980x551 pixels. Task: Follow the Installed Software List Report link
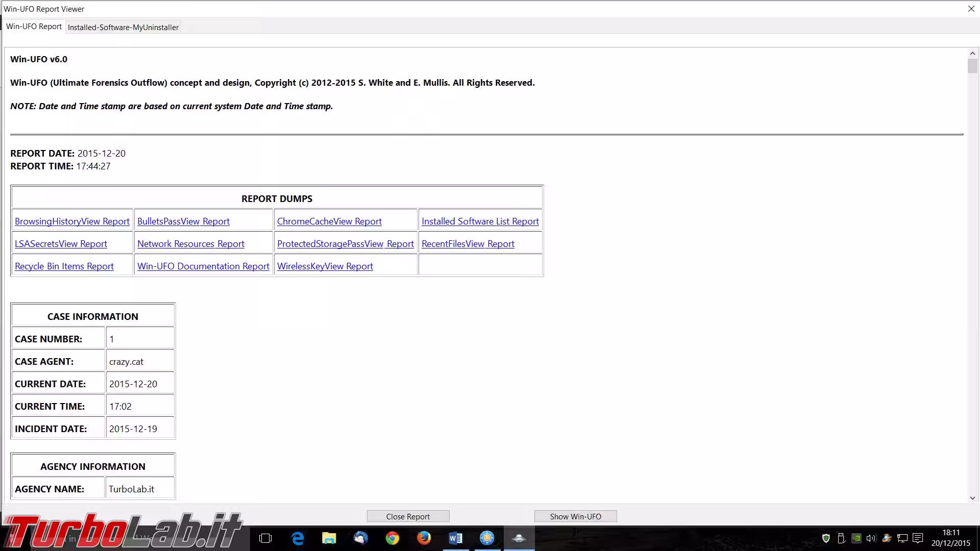(480, 221)
